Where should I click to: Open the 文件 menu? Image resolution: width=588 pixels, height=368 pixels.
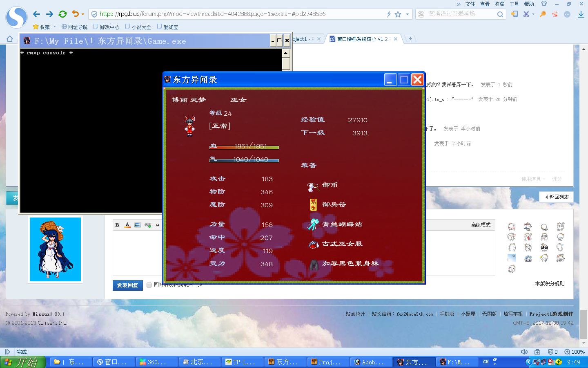click(470, 4)
